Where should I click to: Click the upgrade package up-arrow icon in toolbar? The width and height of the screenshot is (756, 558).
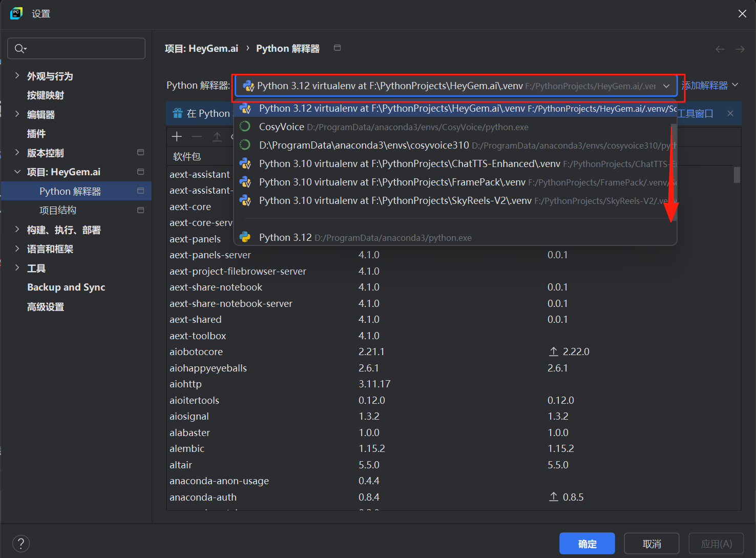(x=217, y=136)
